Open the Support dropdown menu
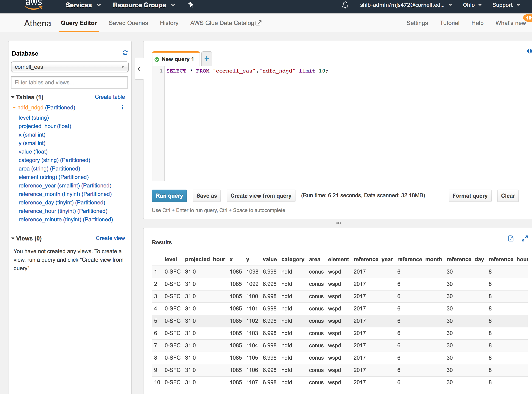The height and width of the screenshot is (394, 532). (506, 5)
